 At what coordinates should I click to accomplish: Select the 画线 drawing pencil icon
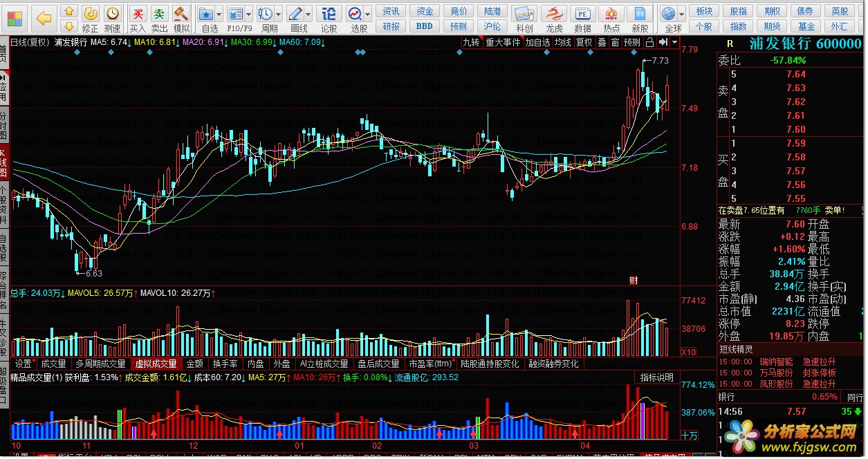[x=295, y=13]
